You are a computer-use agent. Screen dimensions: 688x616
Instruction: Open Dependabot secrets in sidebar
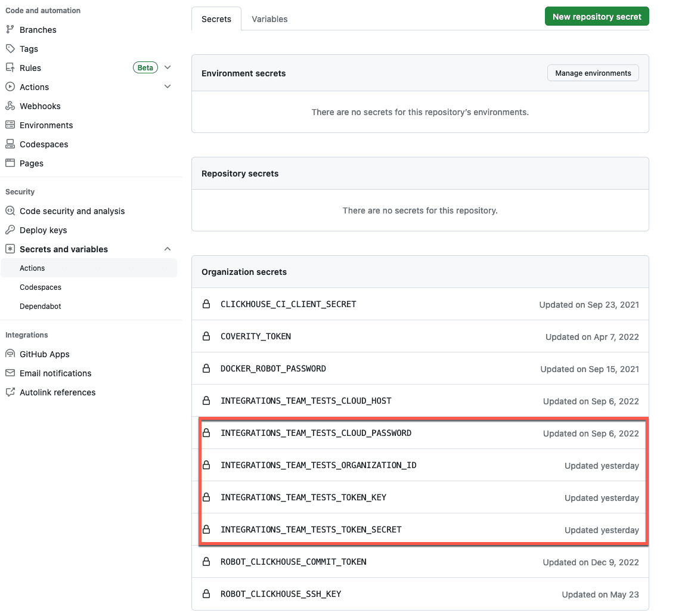coord(41,307)
